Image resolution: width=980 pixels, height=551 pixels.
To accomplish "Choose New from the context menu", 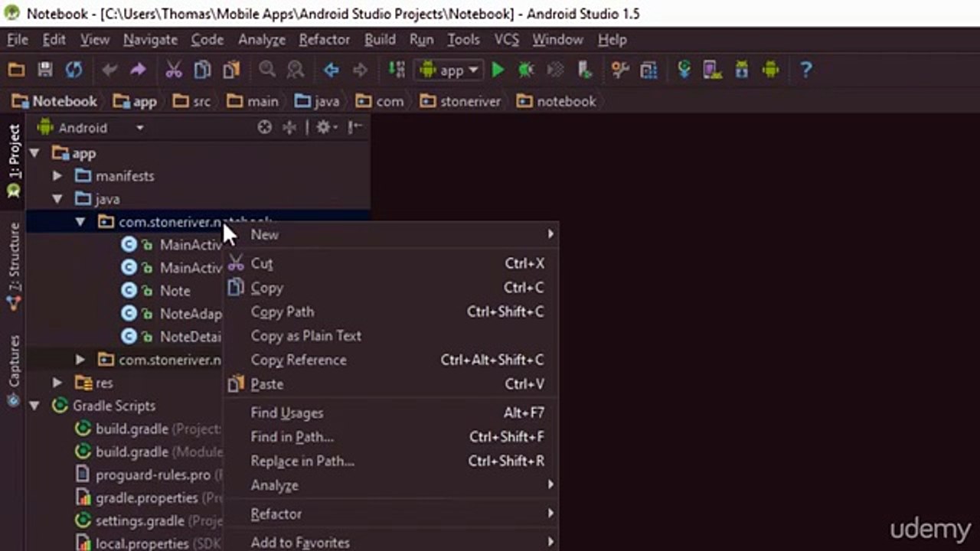I will [390, 235].
